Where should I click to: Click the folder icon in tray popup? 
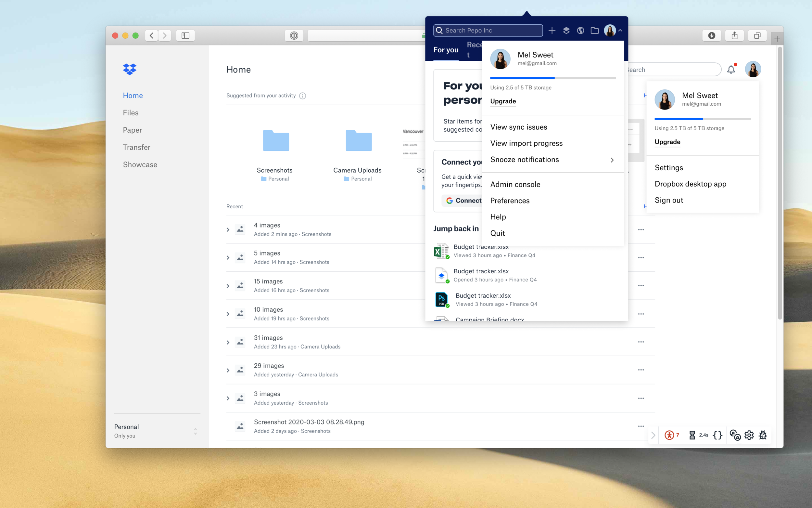(594, 31)
